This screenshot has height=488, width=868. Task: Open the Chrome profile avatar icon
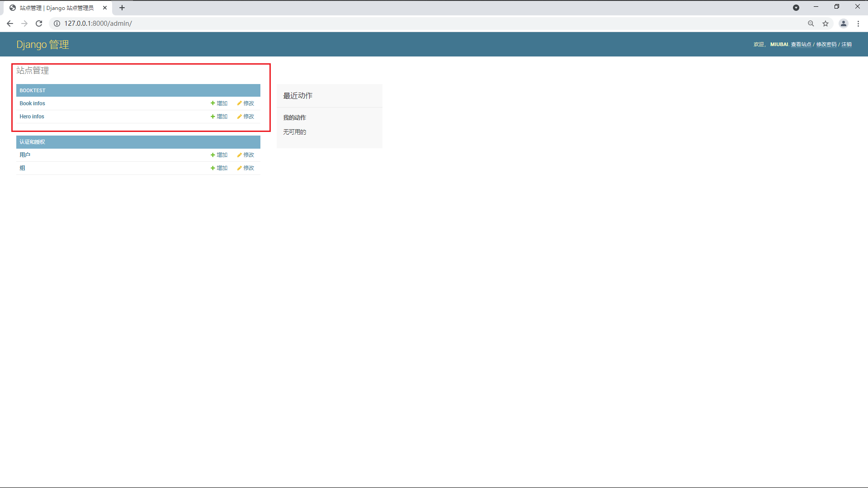[x=843, y=23]
